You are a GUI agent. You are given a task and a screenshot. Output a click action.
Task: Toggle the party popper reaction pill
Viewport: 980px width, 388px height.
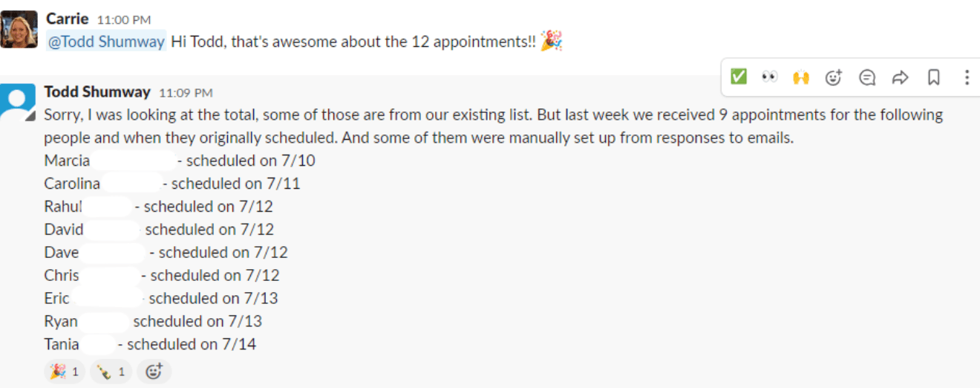click(x=65, y=371)
